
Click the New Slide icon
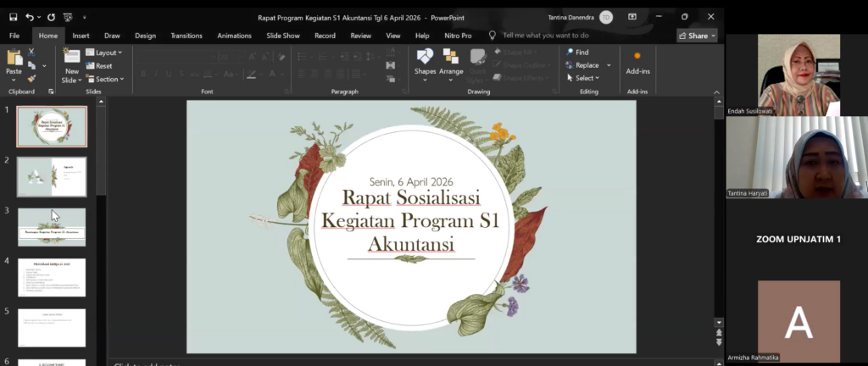tap(71, 57)
